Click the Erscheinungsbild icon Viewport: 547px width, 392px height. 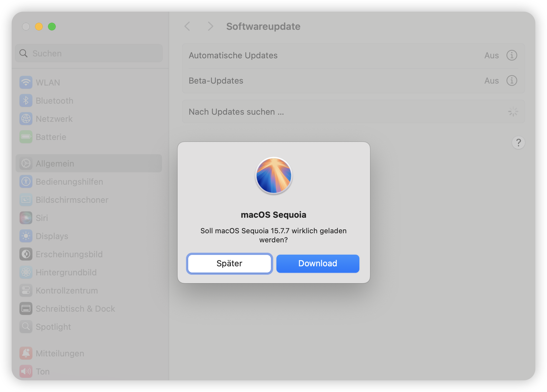[x=26, y=254]
